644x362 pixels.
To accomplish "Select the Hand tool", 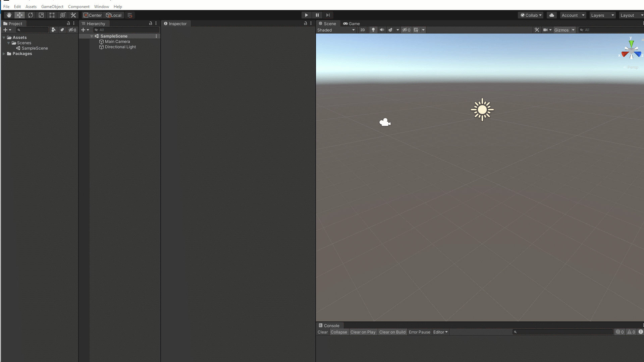I will coord(9,15).
